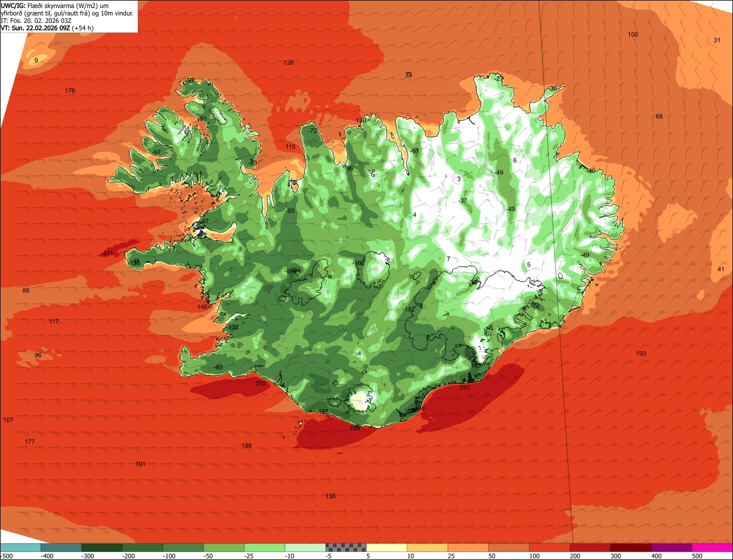Click the dark teal -400 to -300 legend swatch
Image resolution: width=733 pixels, height=560 pixels.
click(61, 547)
